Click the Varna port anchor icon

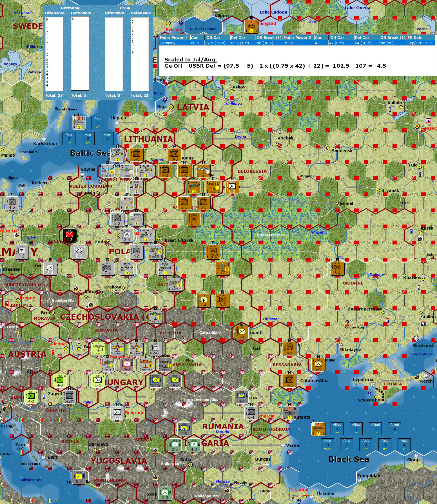(283, 445)
